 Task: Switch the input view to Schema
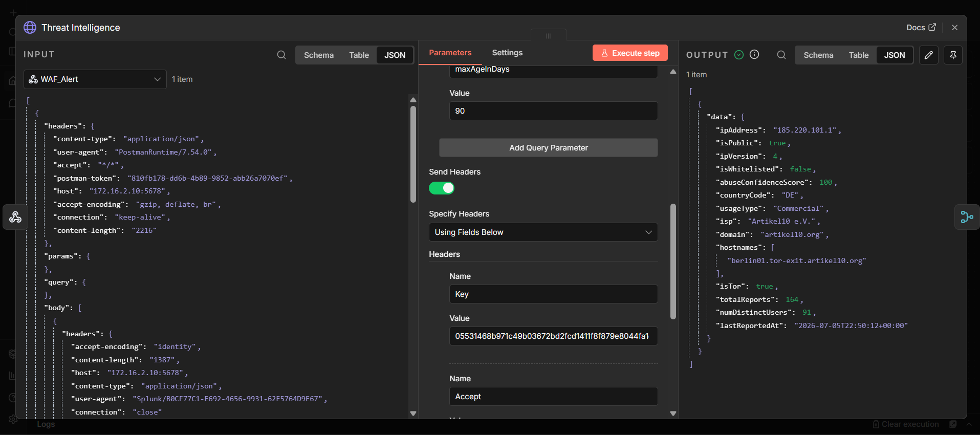(318, 55)
